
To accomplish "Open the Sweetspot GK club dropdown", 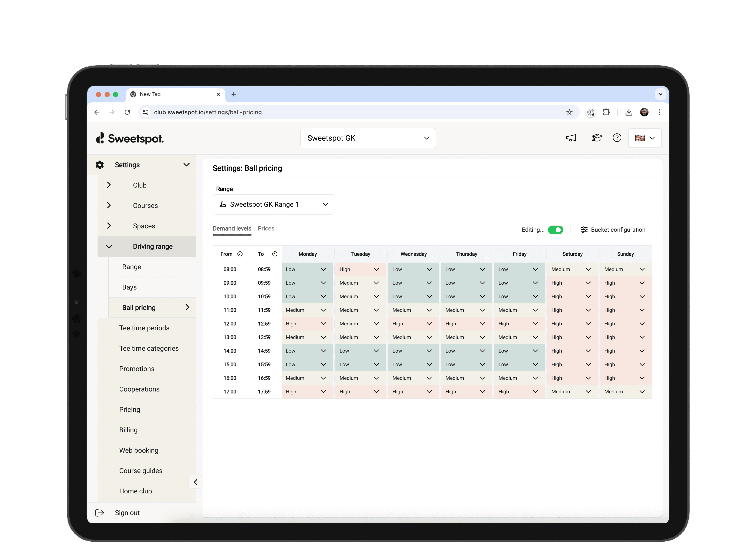I will point(368,138).
